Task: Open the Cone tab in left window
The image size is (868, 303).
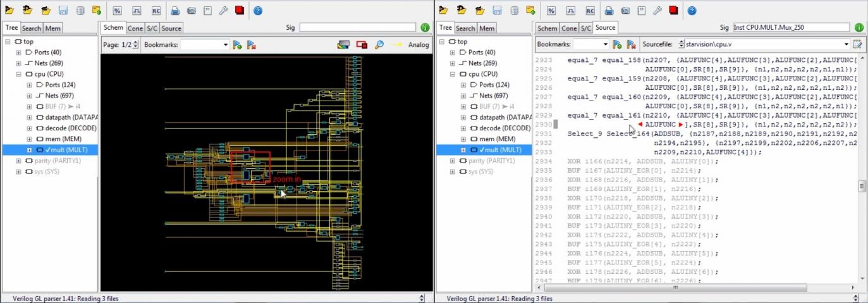Action: click(135, 28)
